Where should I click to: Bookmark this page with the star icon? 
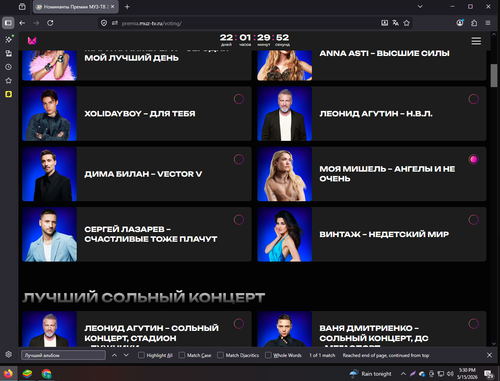coord(406,23)
